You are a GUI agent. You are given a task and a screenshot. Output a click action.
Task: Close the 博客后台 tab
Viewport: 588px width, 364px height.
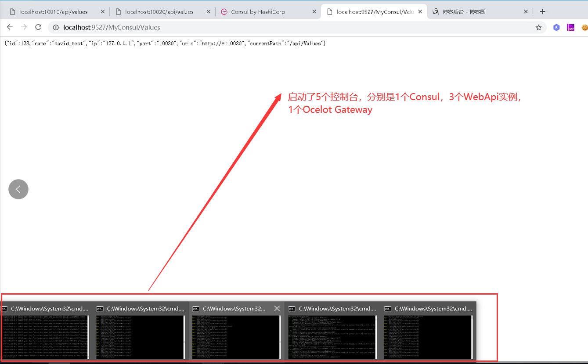526,12
